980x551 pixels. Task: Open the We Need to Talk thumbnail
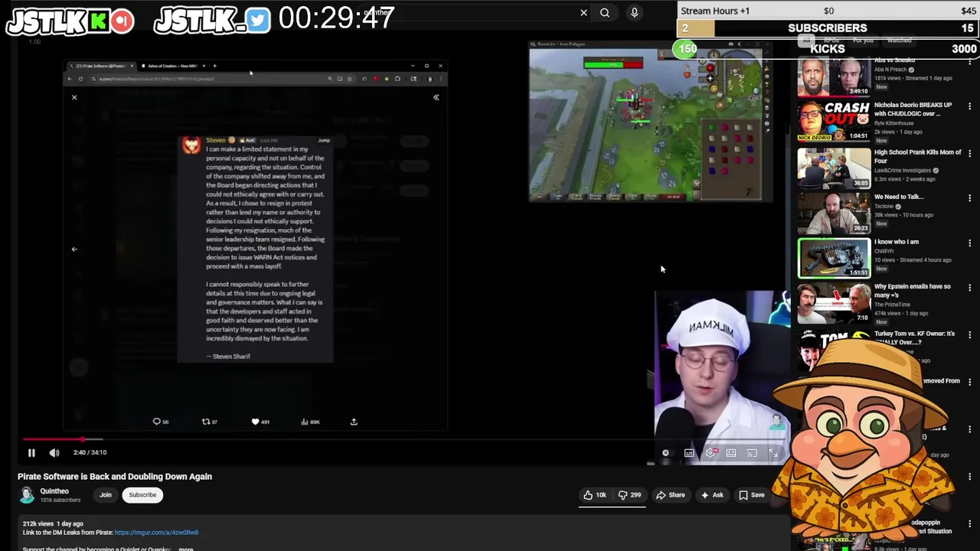[x=834, y=213]
